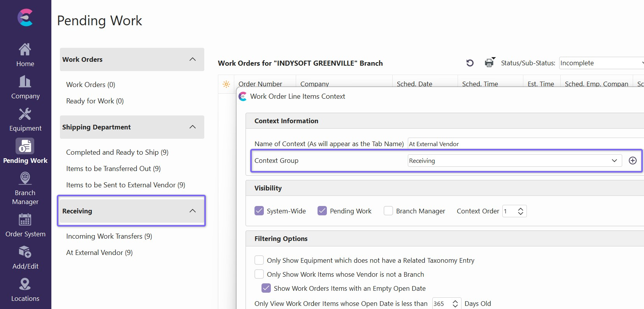Select Items to be Sent to External Vendor
The height and width of the screenshot is (309, 644).
[x=125, y=185]
